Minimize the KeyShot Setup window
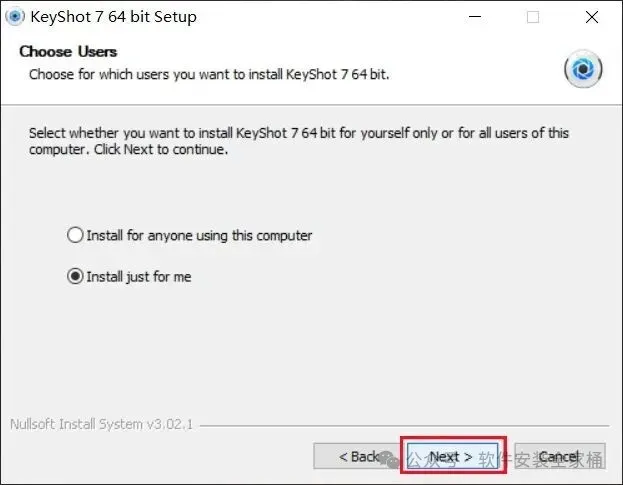The height and width of the screenshot is (485, 623). (475, 17)
